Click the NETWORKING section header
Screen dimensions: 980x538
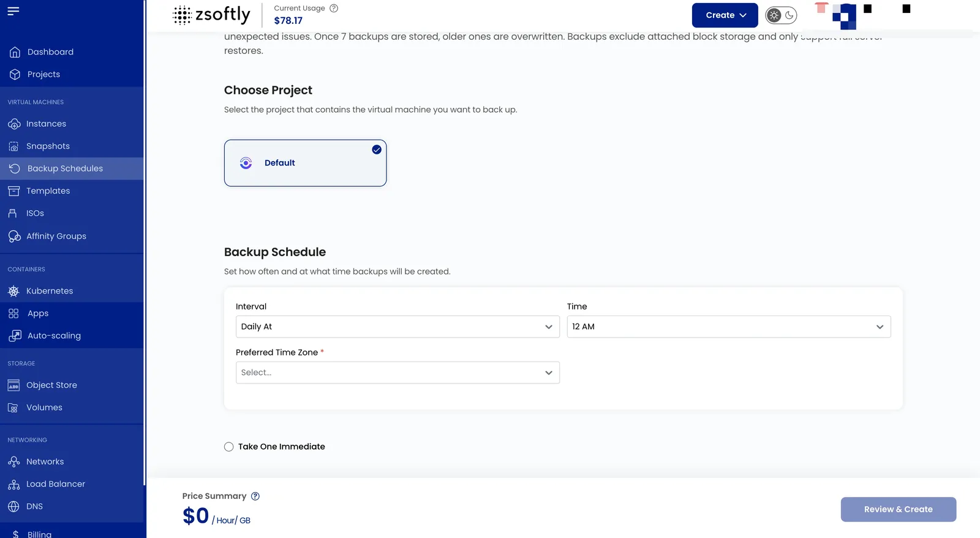click(27, 441)
